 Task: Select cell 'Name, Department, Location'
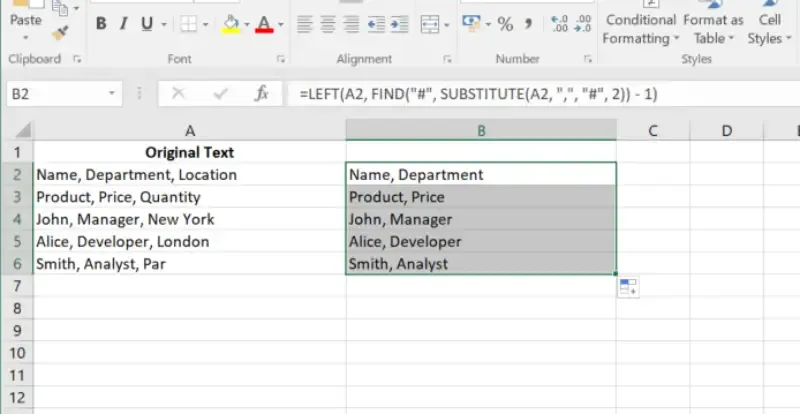[x=190, y=175]
